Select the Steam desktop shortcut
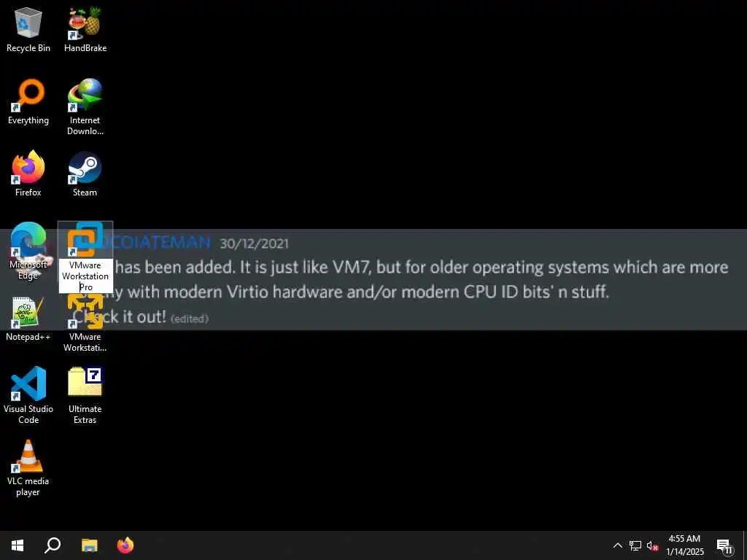 (x=85, y=174)
